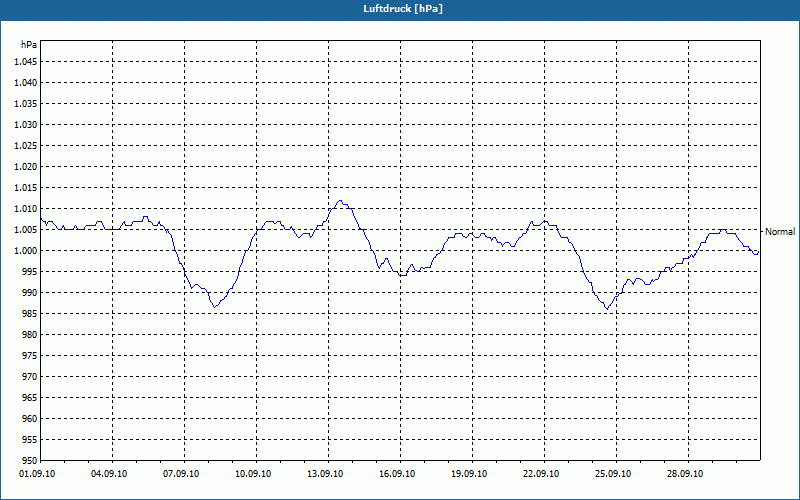This screenshot has width=800, height=500.
Task: Click y-axis value 1.045
Action: click(26, 62)
